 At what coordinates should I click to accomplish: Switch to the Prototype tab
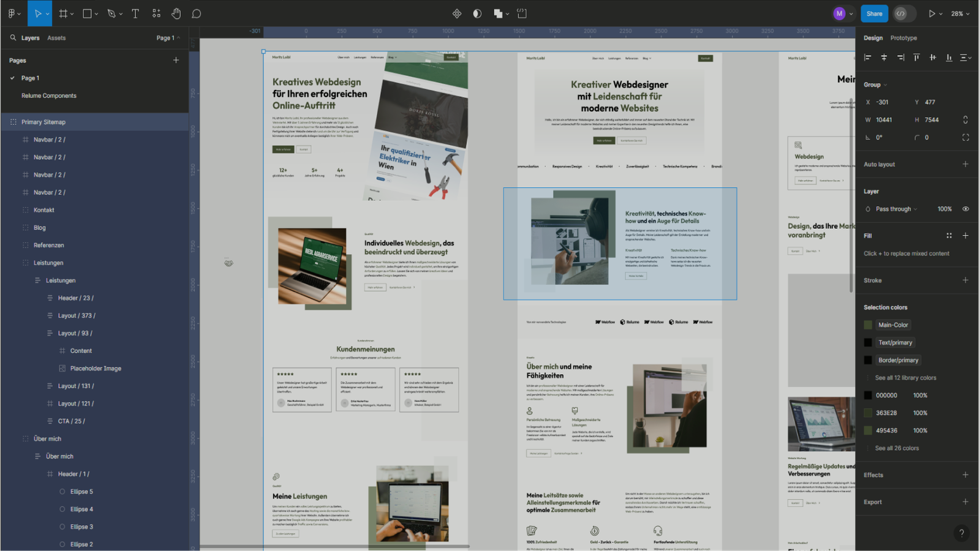coord(903,38)
